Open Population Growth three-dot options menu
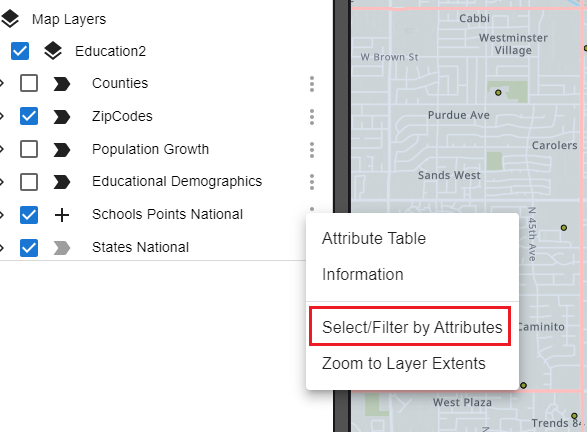The width and height of the screenshot is (587, 432). 312,150
